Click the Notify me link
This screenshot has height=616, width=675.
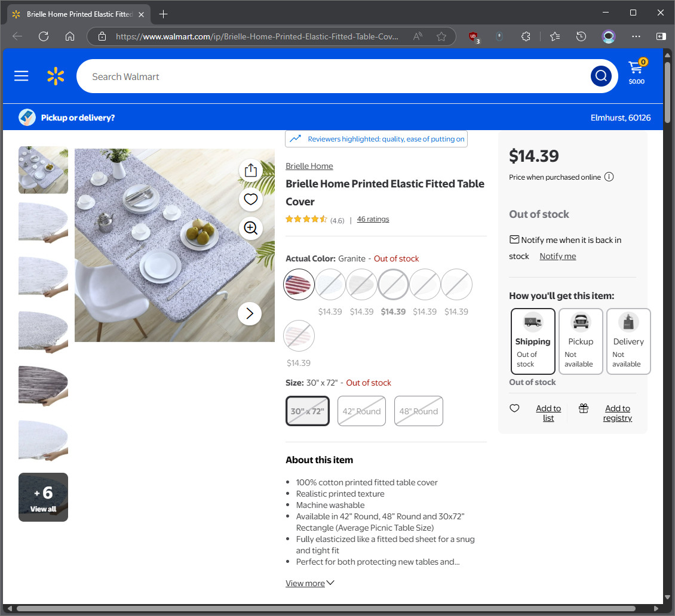(558, 256)
